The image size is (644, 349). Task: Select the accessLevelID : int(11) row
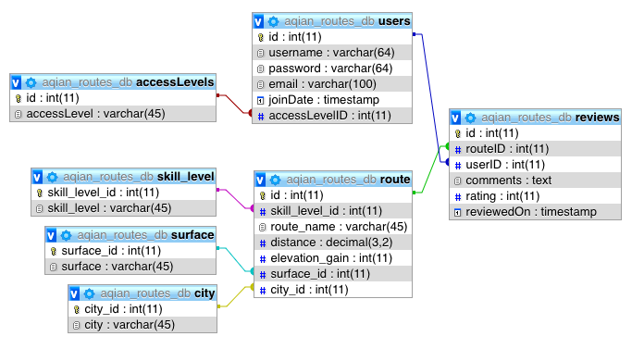tap(332, 116)
